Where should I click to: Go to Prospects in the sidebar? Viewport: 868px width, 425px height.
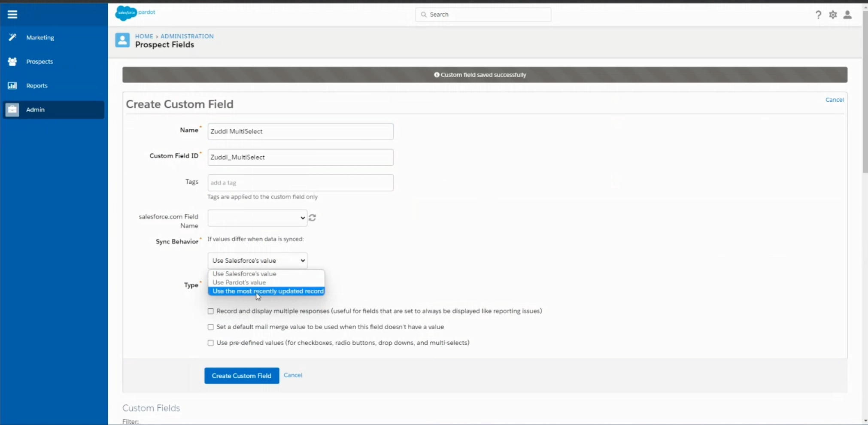[x=39, y=62]
